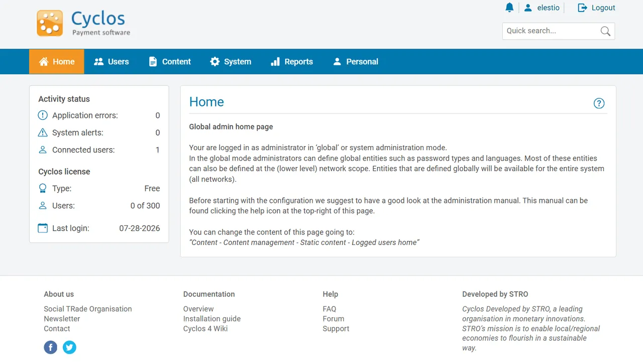
Task: Open the Installation guide link
Action: [x=212, y=319]
